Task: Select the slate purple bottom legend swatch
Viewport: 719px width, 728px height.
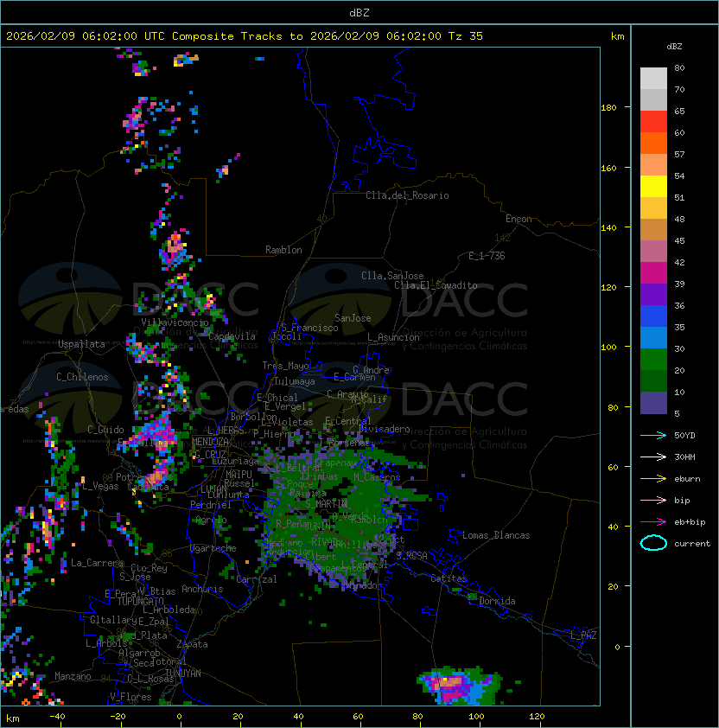Action: (653, 403)
